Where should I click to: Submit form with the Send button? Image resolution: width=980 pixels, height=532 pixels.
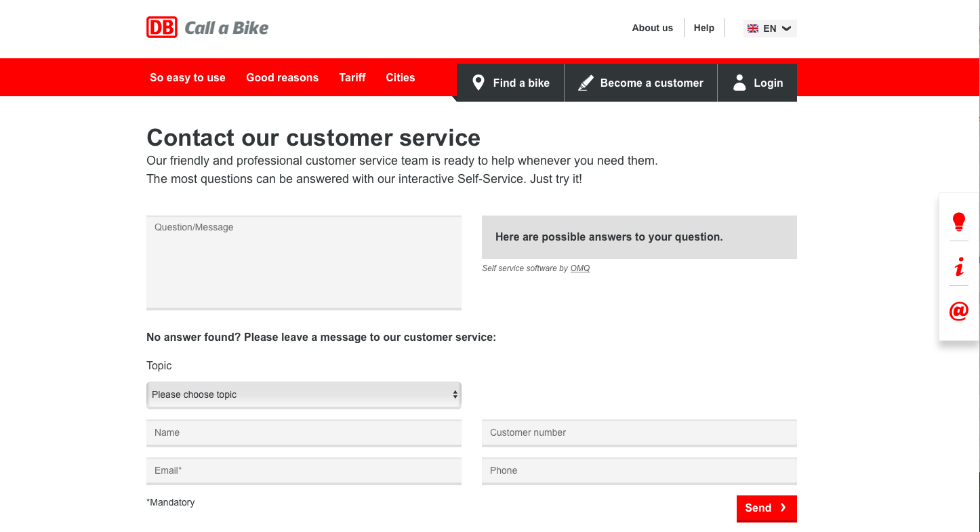coord(767,508)
